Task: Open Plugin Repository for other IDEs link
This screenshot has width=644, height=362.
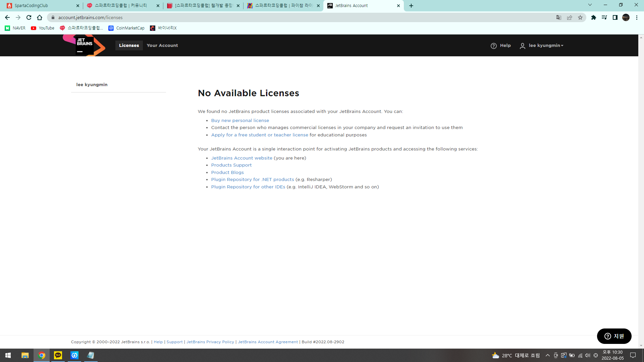Action: (248, 187)
